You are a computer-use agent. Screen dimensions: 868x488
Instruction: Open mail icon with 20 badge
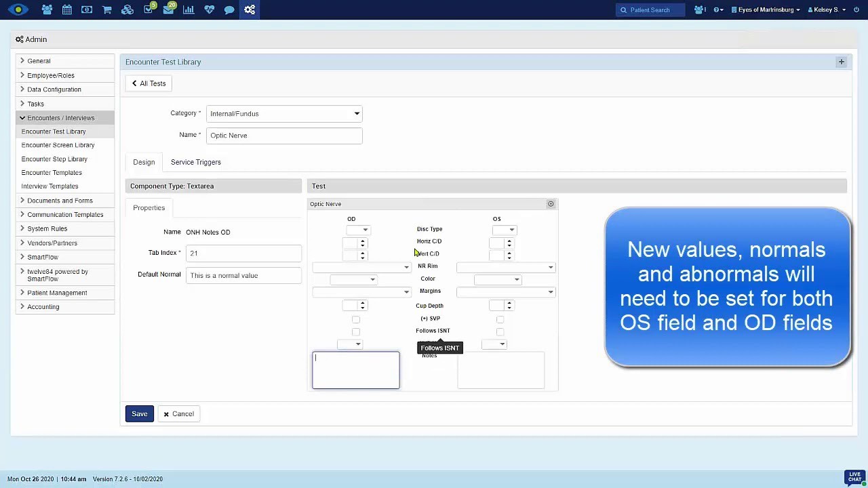click(x=168, y=9)
